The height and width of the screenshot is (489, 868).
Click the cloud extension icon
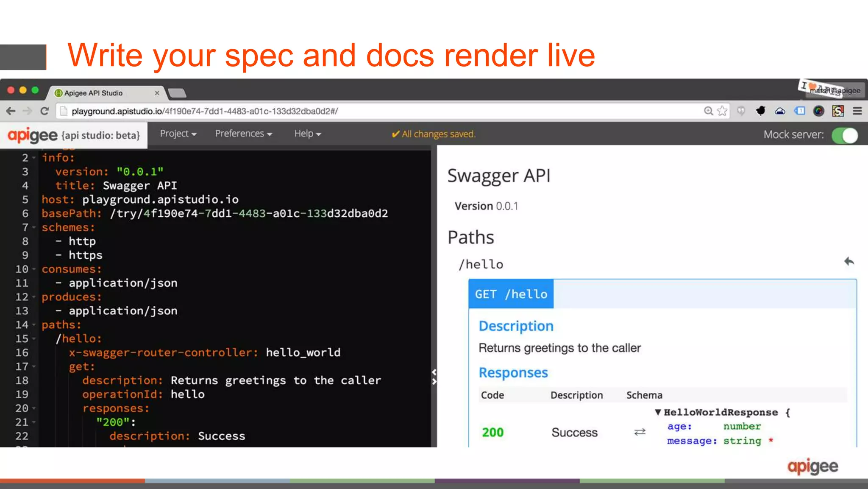(x=780, y=111)
